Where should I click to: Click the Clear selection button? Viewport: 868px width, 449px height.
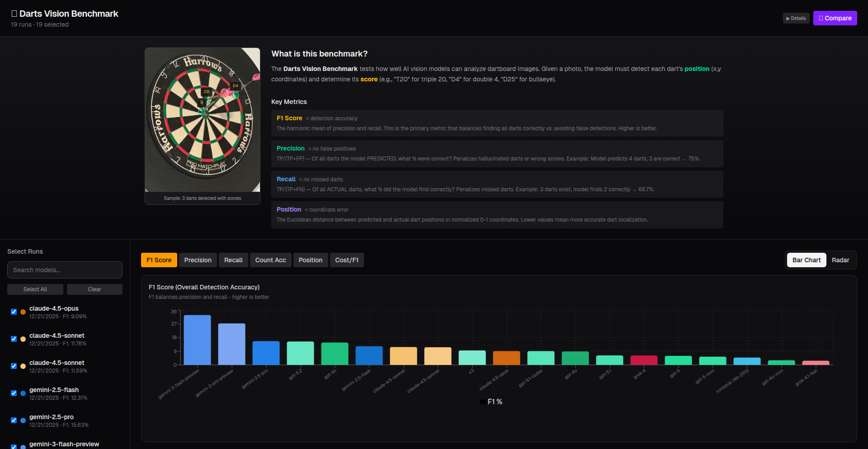tap(94, 289)
